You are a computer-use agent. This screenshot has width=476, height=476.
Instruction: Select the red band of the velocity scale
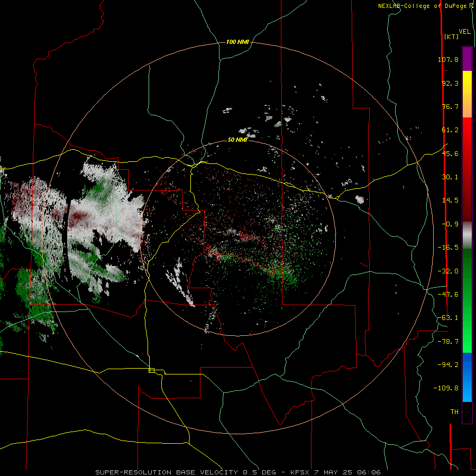tap(467, 169)
